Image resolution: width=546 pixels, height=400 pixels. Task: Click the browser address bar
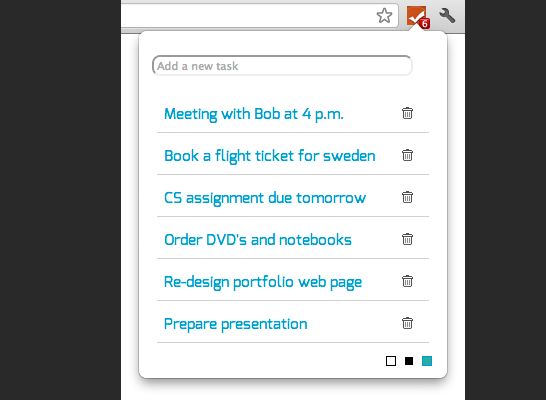pyautogui.click(x=259, y=16)
